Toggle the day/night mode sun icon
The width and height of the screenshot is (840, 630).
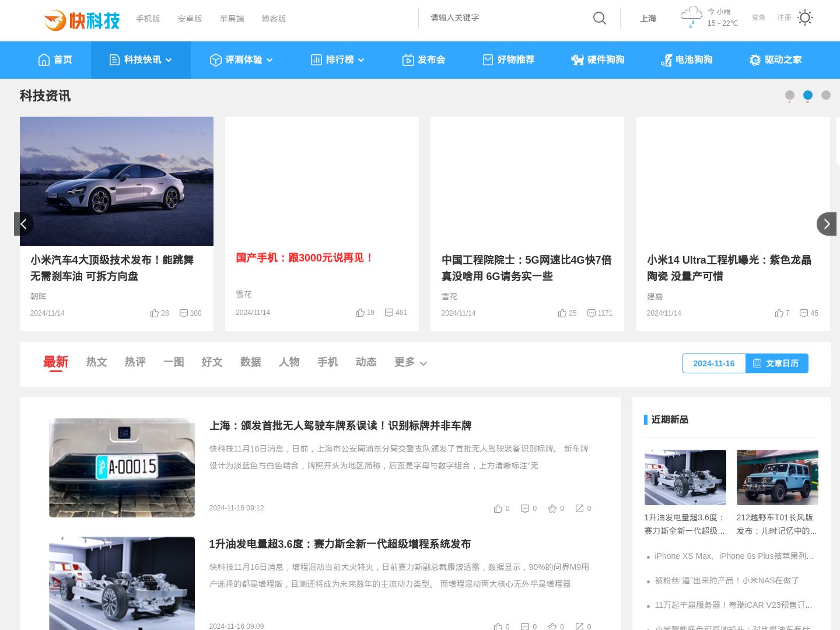[x=805, y=17]
